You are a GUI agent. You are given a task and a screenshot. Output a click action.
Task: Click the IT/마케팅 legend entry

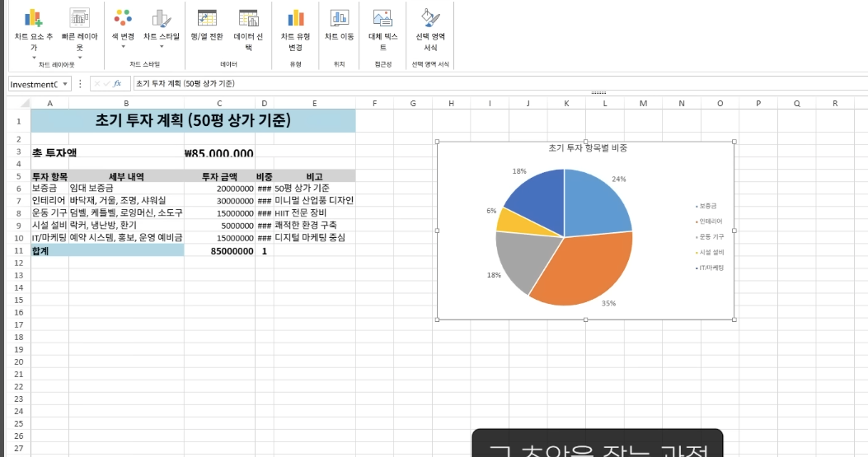click(710, 268)
